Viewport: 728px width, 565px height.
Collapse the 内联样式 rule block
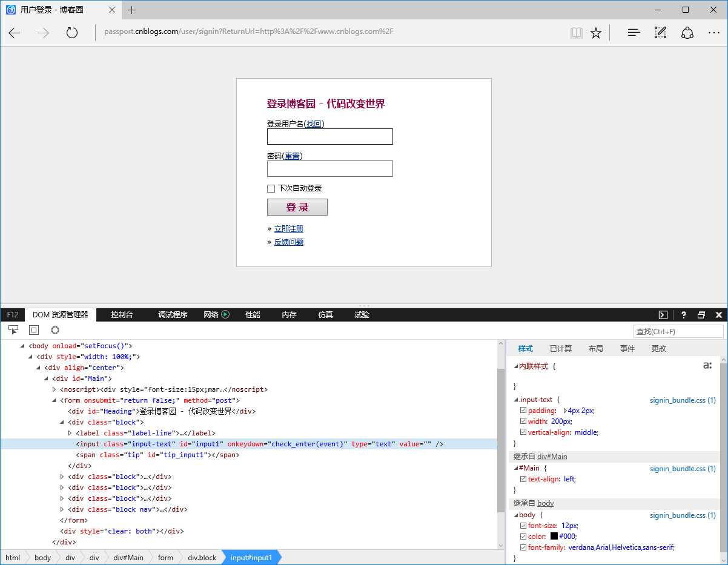(x=516, y=366)
